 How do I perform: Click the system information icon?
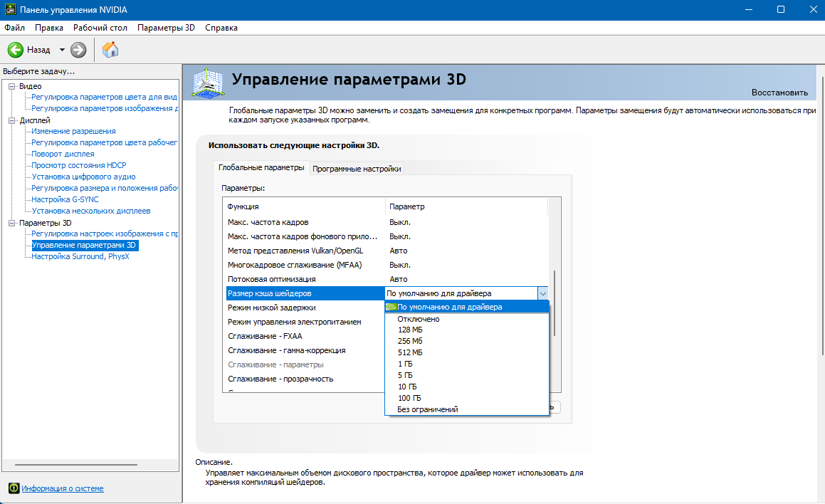pos(14,488)
